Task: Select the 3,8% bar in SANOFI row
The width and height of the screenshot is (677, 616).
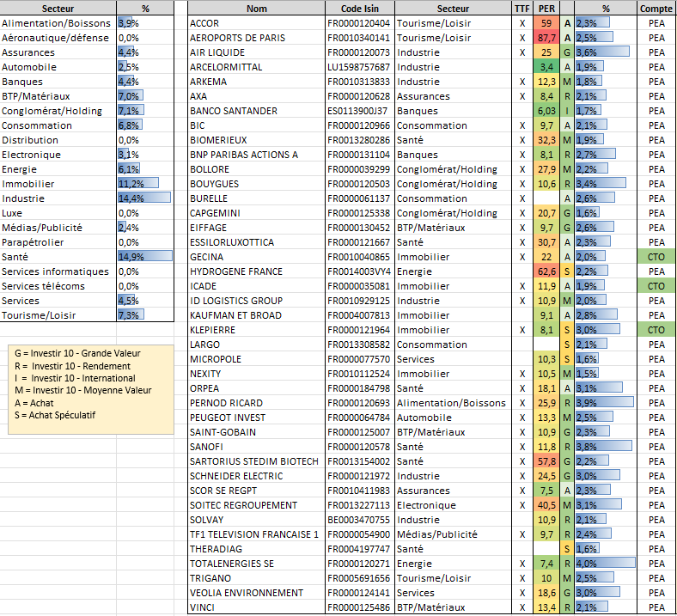Action: 606,447
